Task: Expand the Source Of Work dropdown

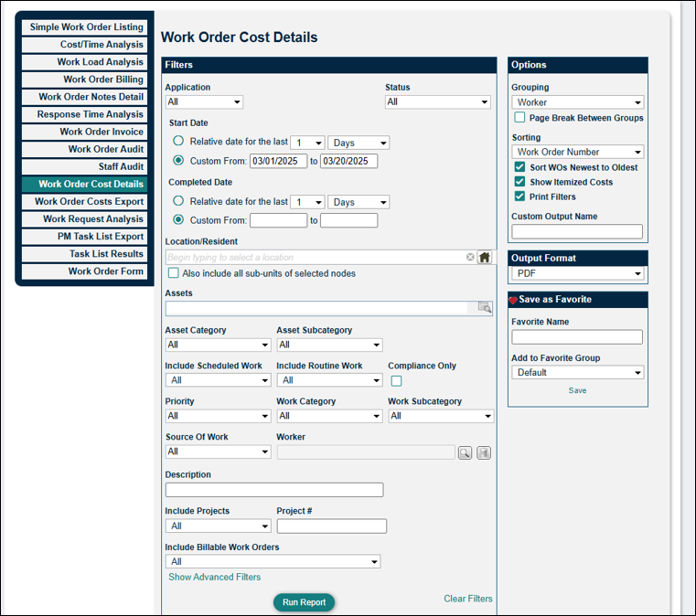Action: [218, 451]
